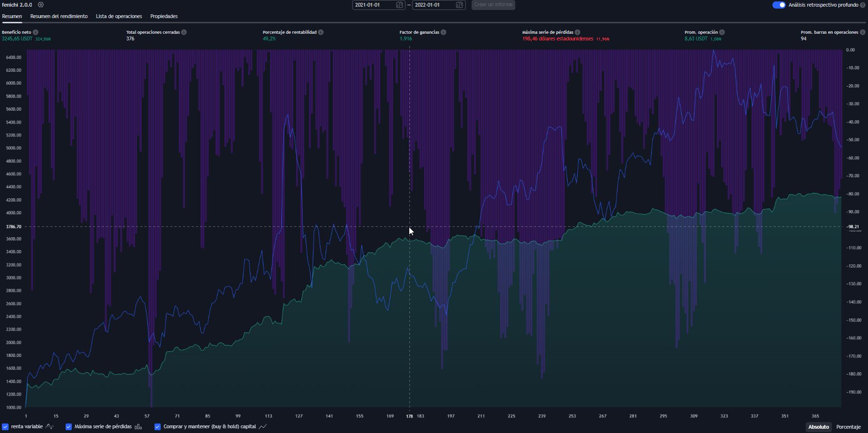Screen dimensions: 868x433
Task: Open Propiedades tab
Action: (164, 16)
